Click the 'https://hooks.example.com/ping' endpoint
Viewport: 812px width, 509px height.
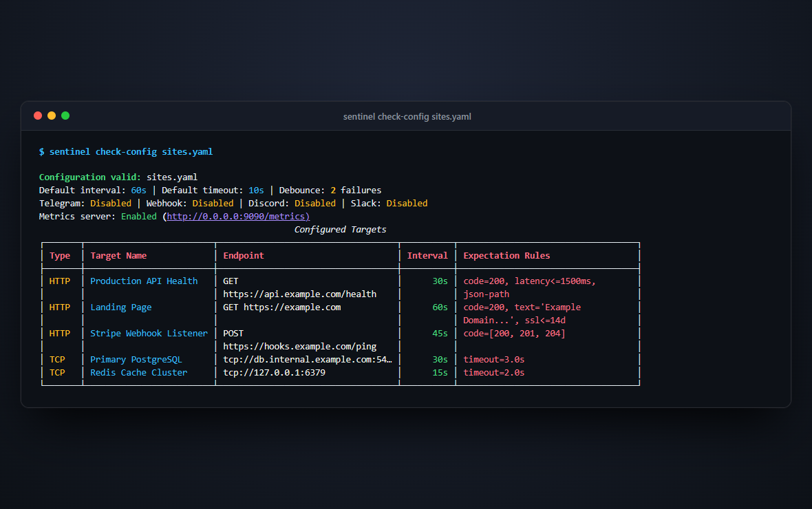300,347
